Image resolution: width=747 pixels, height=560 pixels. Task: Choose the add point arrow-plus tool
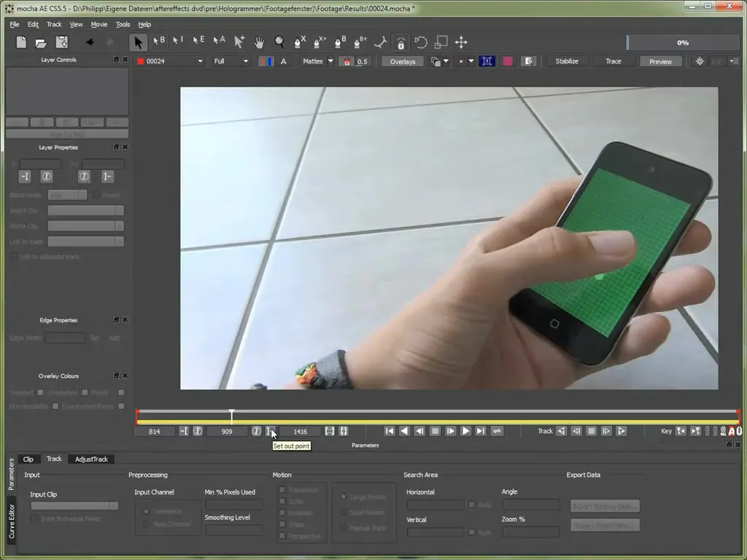(239, 42)
